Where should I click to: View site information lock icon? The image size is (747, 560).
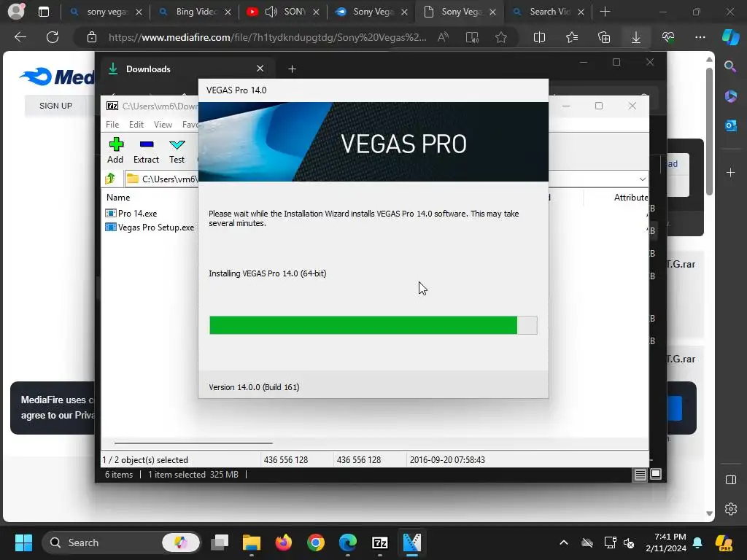(x=92, y=37)
